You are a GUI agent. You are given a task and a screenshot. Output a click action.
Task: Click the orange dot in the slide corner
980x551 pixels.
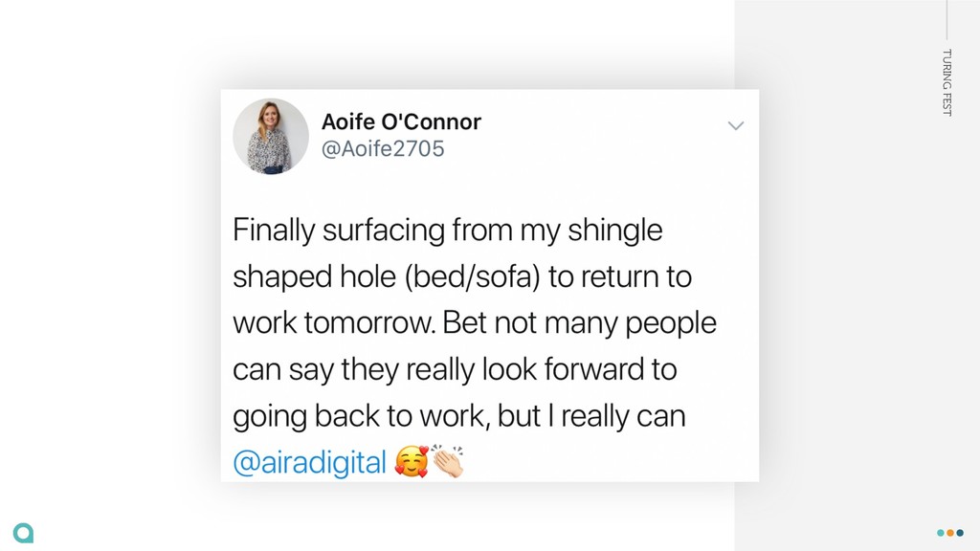[x=950, y=533]
